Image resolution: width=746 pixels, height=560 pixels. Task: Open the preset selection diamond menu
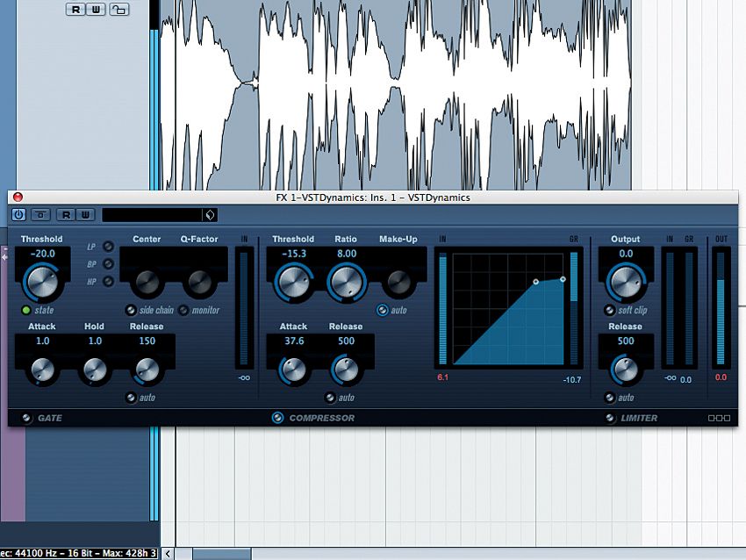coord(210,214)
